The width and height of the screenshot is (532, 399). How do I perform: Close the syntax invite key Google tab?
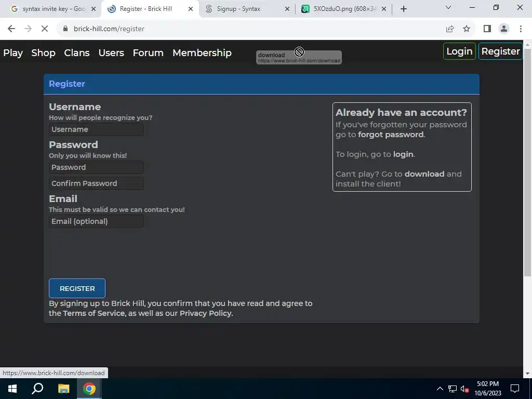[x=94, y=9]
